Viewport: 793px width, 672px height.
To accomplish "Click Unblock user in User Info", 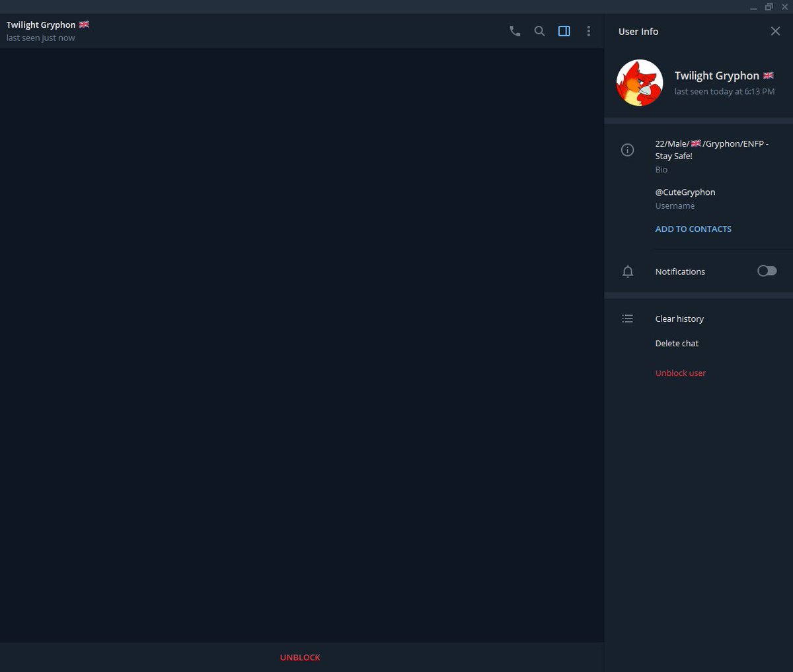I will 680,373.
